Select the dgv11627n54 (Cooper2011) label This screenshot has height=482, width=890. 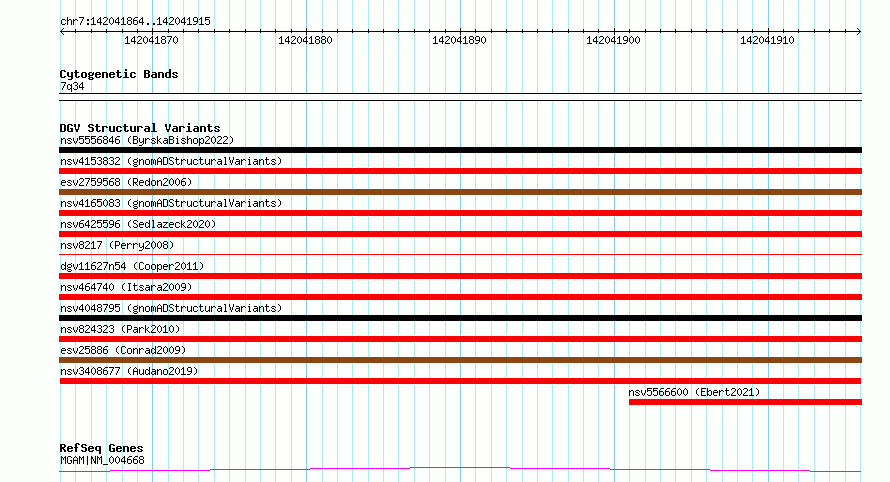tap(132, 266)
